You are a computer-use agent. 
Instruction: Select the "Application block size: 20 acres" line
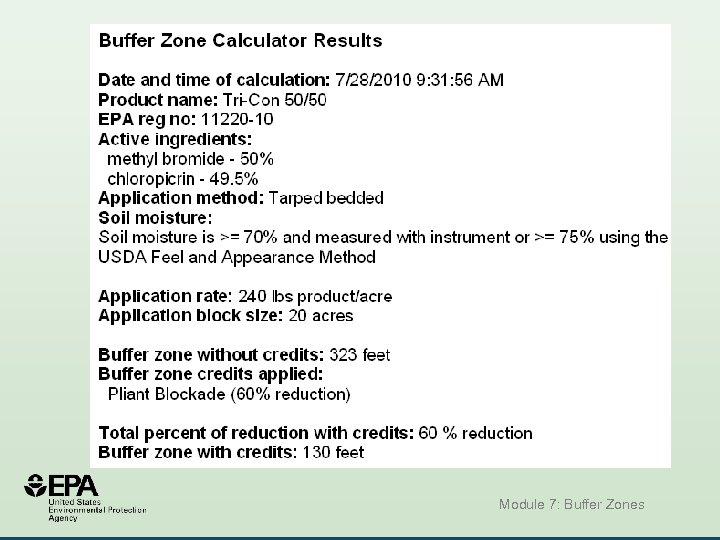(225, 316)
